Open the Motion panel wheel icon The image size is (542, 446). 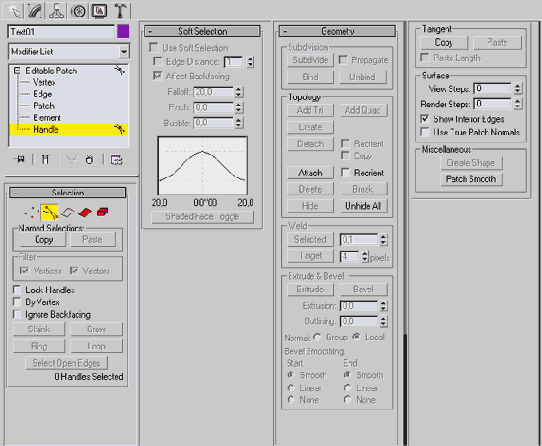[x=78, y=10]
